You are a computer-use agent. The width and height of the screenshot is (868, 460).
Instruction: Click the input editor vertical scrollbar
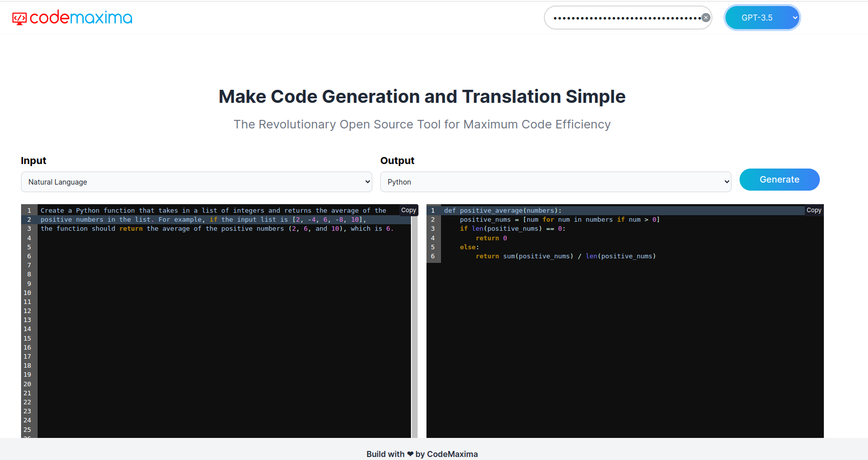(x=414, y=326)
